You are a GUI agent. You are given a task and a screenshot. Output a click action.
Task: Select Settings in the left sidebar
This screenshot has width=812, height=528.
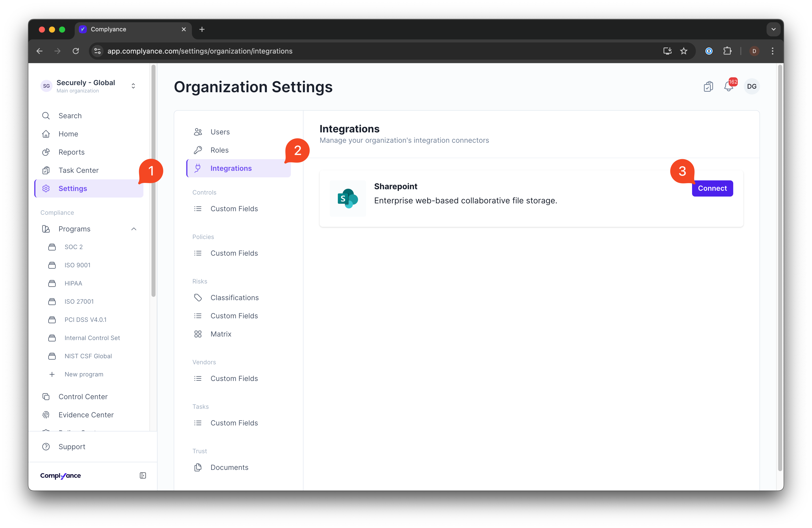(89, 188)
